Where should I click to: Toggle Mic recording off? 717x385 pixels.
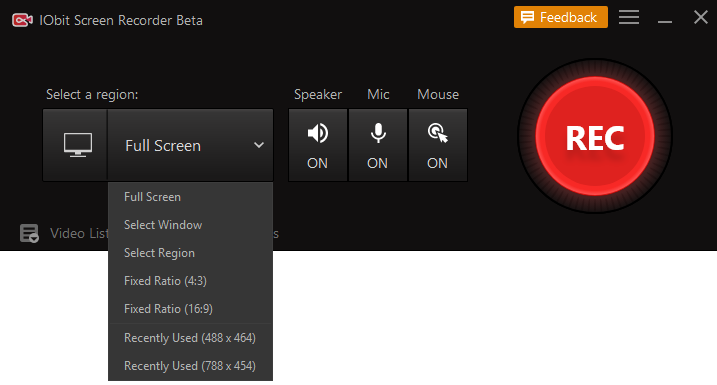click(x=378, y=145)
